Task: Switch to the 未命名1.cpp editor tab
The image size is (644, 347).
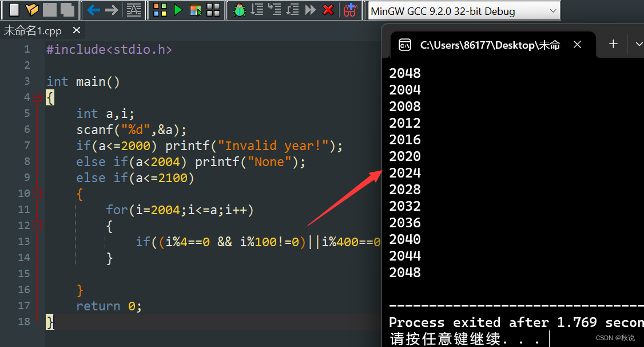Action: pos(33,31)
